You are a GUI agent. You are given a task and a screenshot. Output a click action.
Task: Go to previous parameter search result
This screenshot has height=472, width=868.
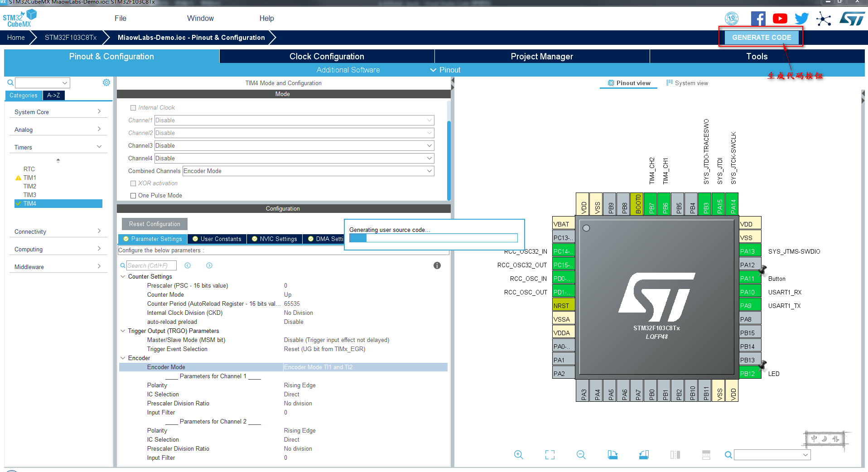coord(188,265)
